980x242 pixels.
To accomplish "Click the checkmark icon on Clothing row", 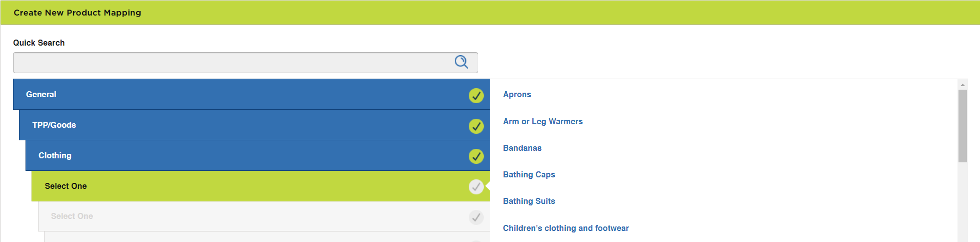I will click(x=476, y=156).
